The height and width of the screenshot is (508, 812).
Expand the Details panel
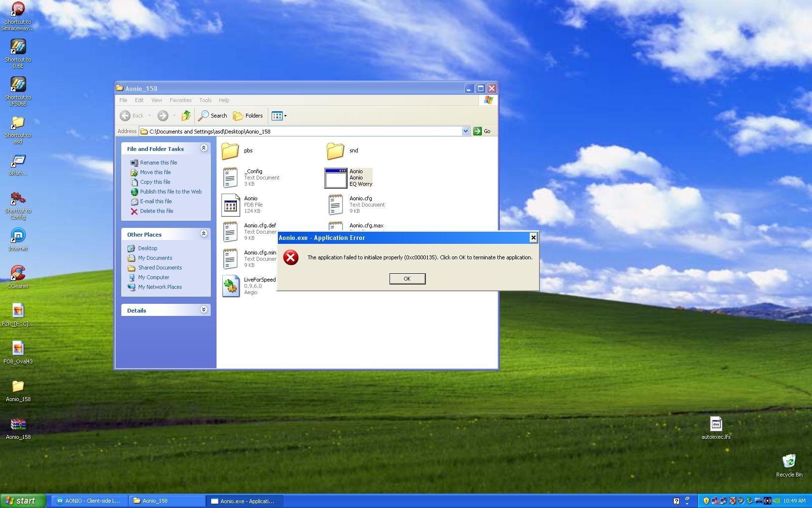tap(203, 310)
